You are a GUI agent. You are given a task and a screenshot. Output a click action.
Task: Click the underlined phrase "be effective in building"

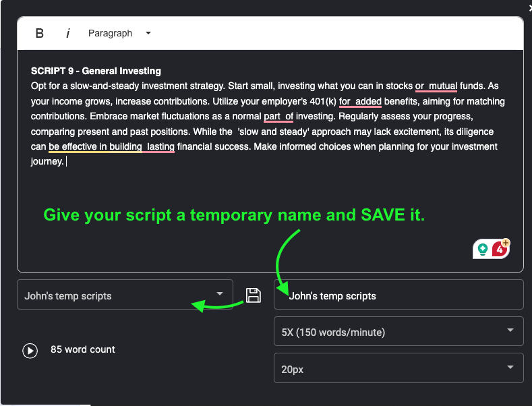coord(95,146)
